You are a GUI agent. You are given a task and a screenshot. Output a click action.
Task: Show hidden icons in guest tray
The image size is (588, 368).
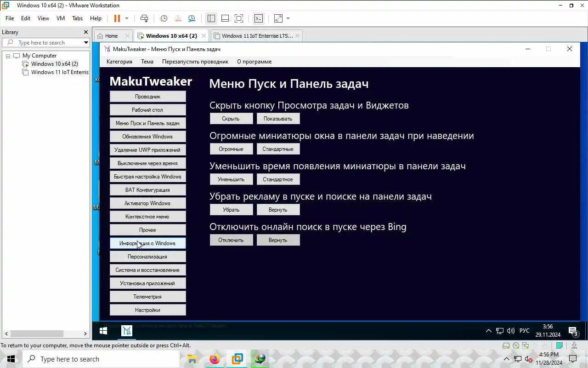coord(489,331)
